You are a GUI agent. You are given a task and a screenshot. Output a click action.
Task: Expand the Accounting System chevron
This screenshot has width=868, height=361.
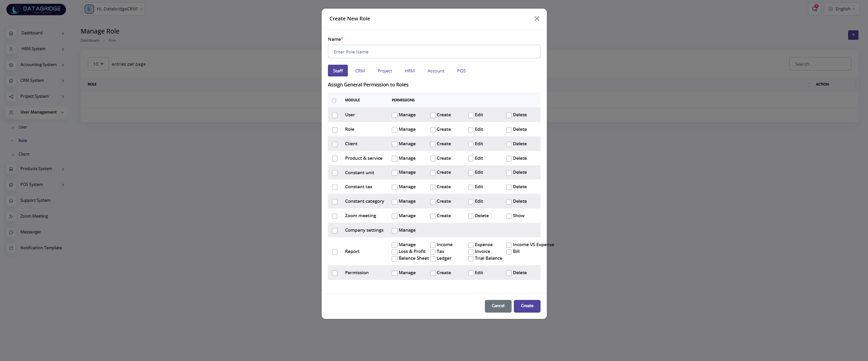point(63,65)
